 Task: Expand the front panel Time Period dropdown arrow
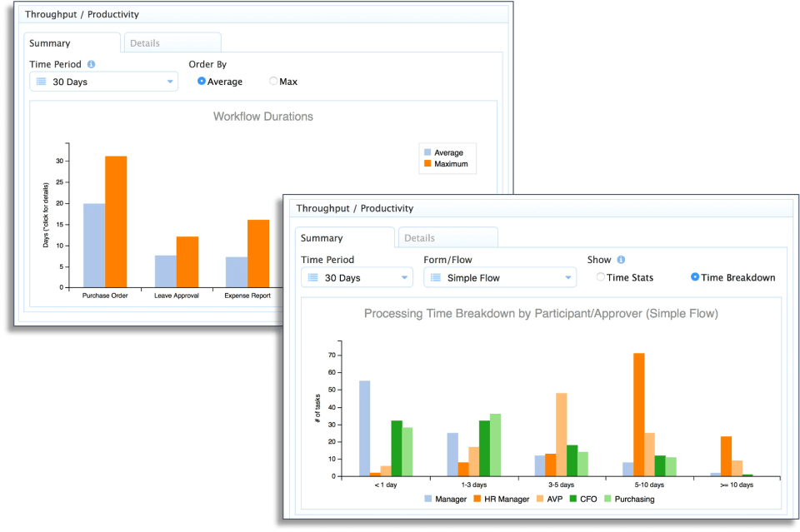pyautogui.click(x=404, y=278)
